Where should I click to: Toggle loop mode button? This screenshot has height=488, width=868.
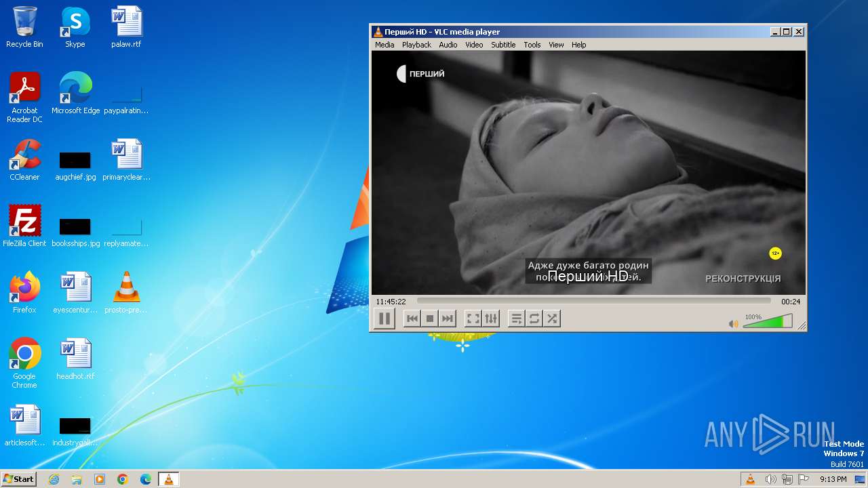pyautogui.click(x=534, y=319)
